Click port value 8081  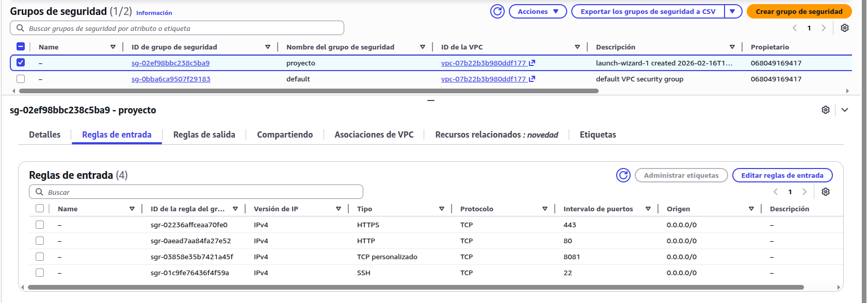[x=572, y=257]
